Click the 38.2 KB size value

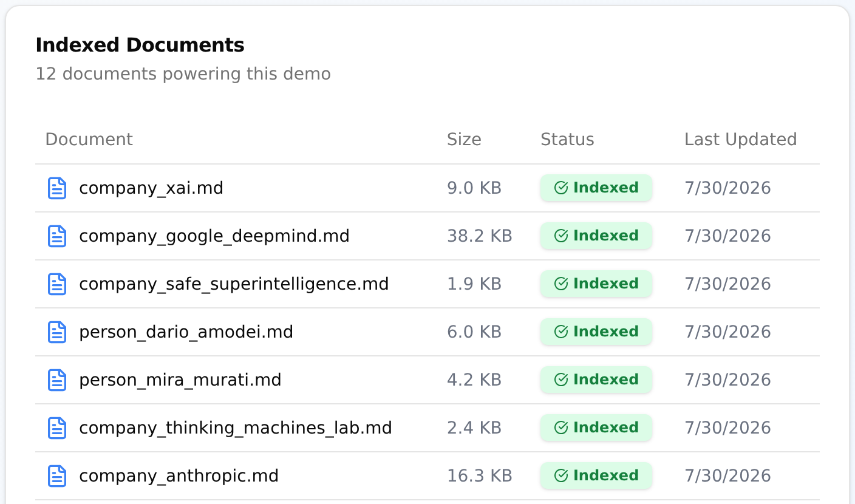coord(480,236)
